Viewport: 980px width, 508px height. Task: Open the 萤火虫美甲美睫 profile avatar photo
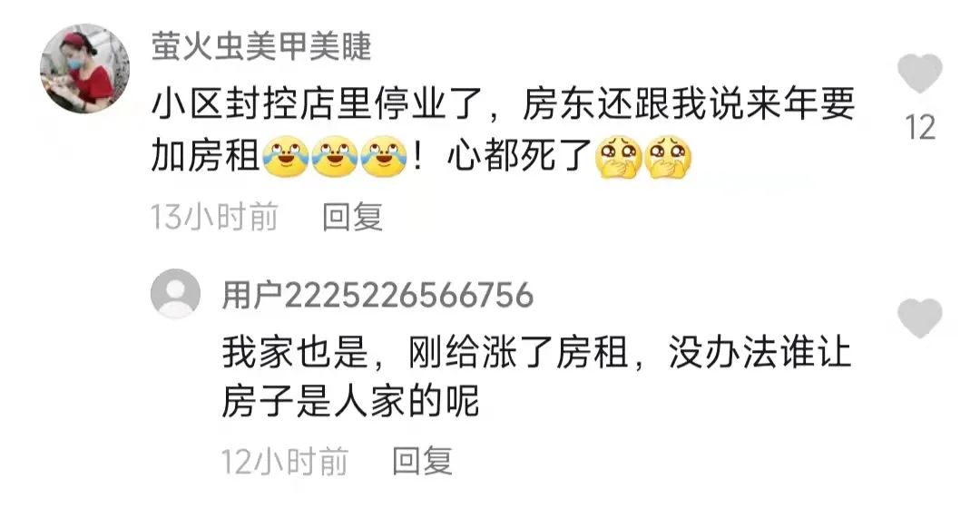pyautogui.click(x=84, y=69)
